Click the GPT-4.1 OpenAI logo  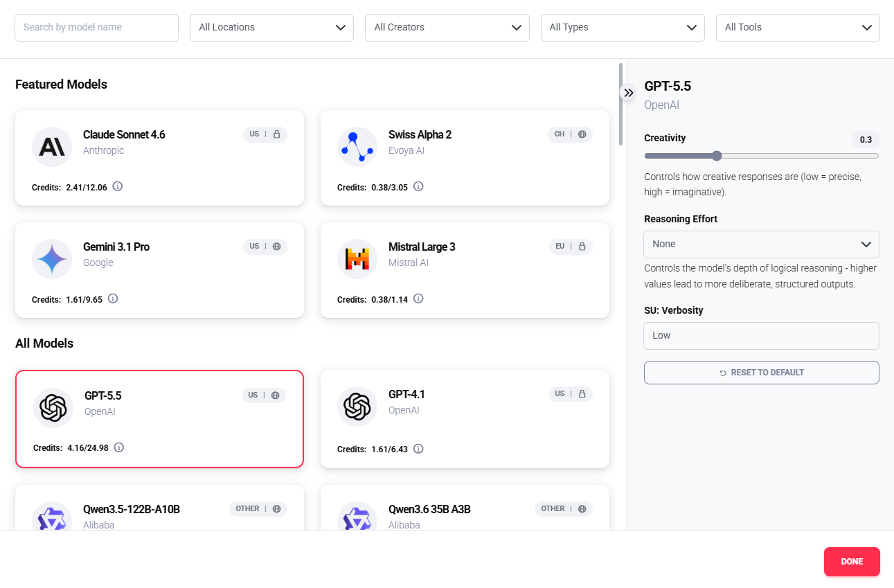click(357, 407)
